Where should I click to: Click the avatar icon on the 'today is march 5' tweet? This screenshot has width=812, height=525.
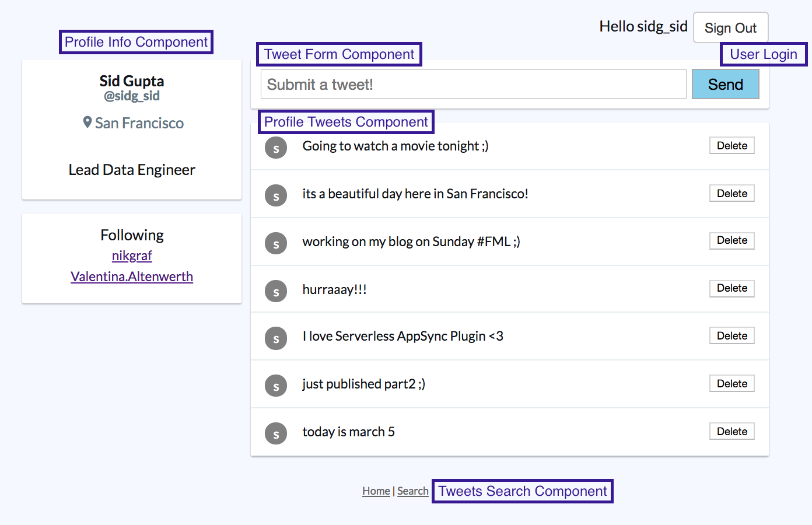tap(276, 433)
